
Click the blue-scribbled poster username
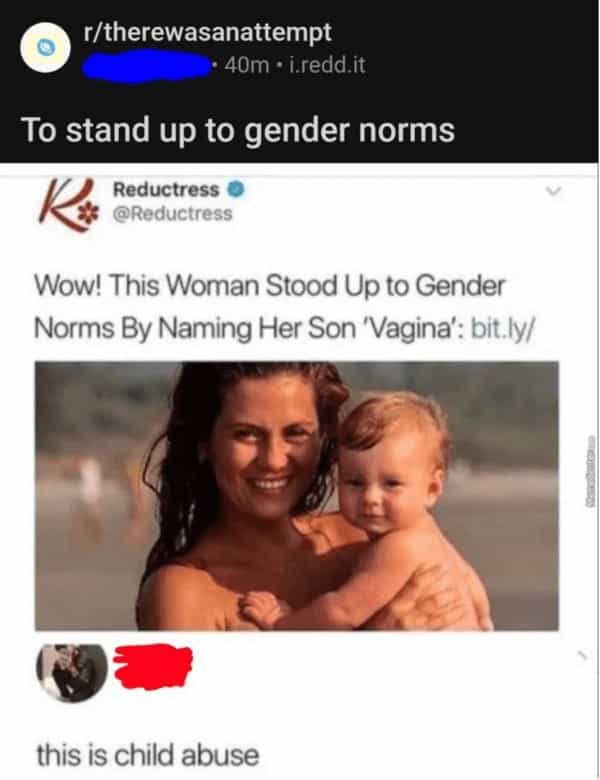(146, 67)
